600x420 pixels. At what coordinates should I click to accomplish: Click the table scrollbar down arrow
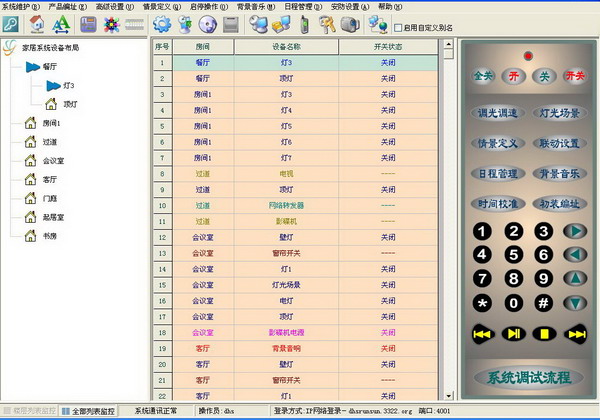(448, 396)
